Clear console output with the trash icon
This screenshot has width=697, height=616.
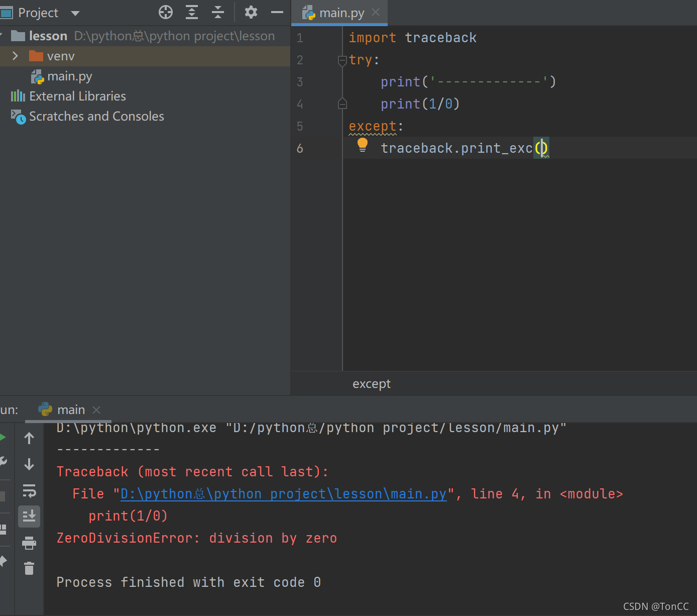29,568
